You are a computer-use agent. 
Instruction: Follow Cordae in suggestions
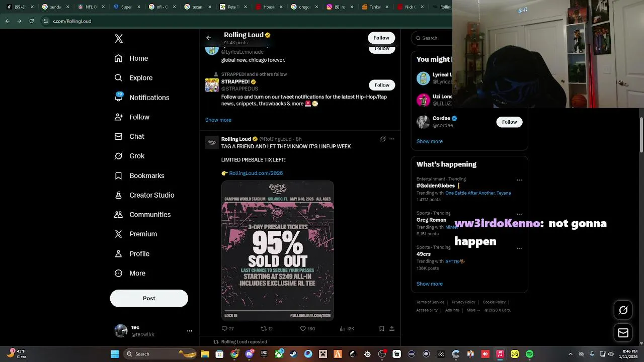(509, 122)
